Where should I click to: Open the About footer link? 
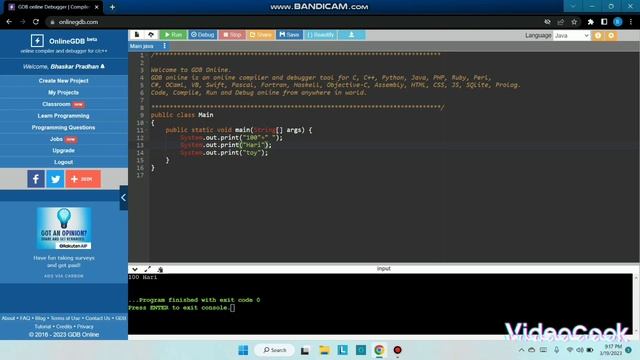coord(8,318)
